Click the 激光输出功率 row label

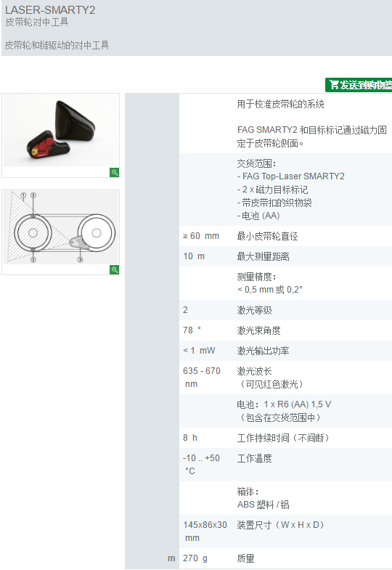coord(263,351)
